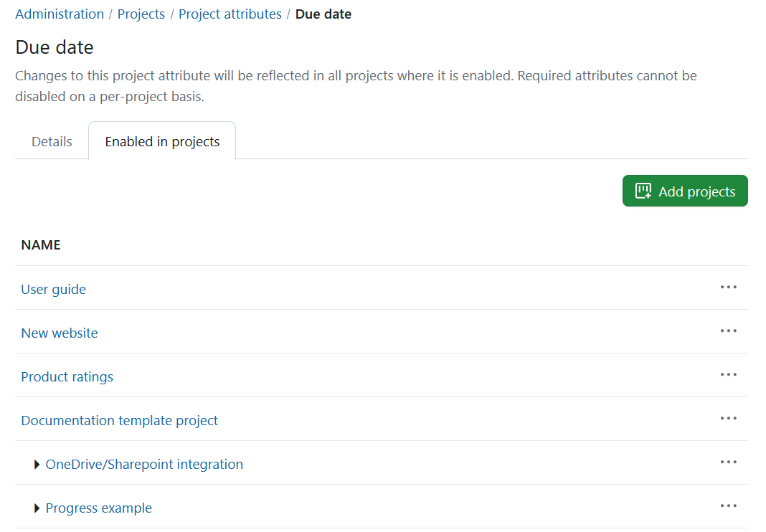Image resolution: width=766 pixels, height=532 pixels.
Task: Open the User guide project
Action: 53,289
